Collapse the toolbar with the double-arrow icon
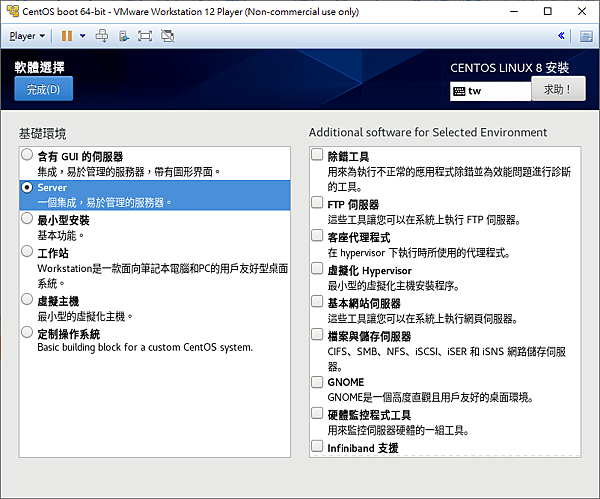Viewport: 600px width, 499px height. coord(561,36)
